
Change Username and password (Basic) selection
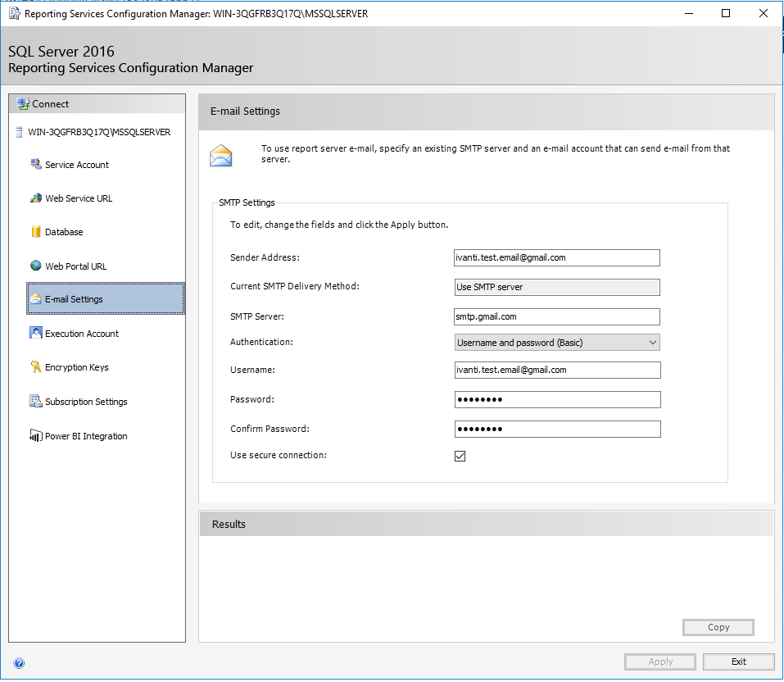pos(557,342)
